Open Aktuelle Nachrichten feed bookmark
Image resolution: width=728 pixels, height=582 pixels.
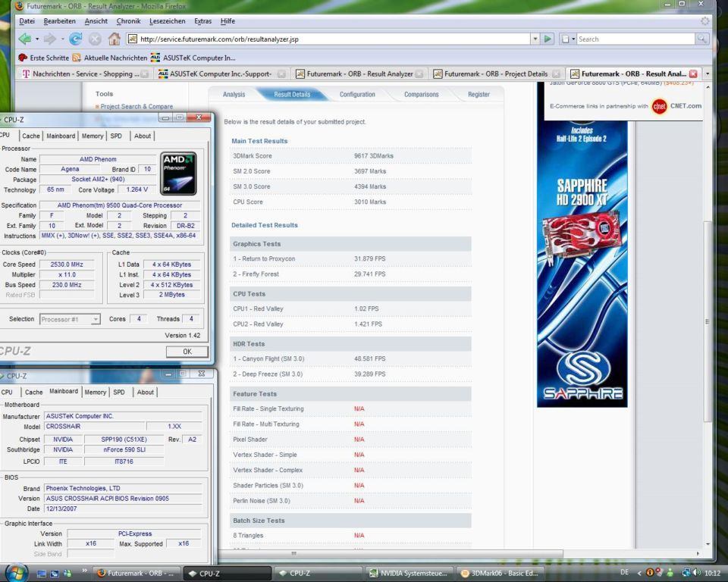pos(110,58)
